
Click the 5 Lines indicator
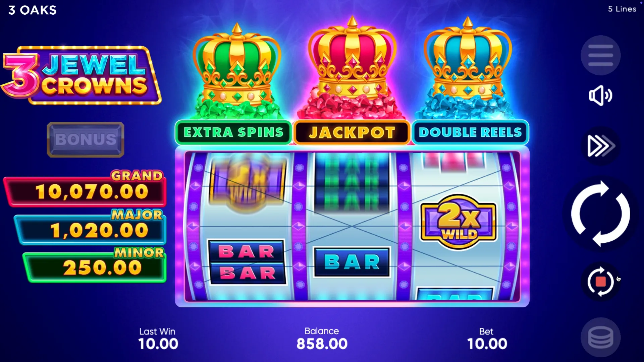point(622,9)
